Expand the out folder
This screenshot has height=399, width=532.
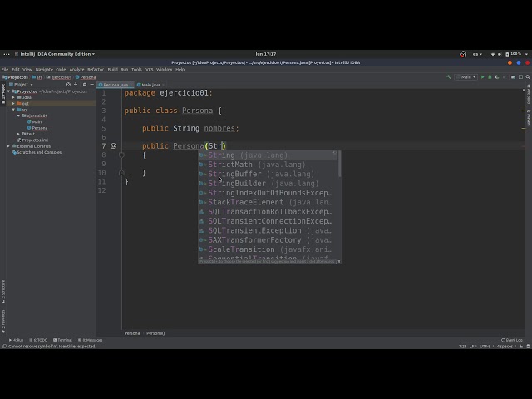pyautogui.click(x=14, y=103)
